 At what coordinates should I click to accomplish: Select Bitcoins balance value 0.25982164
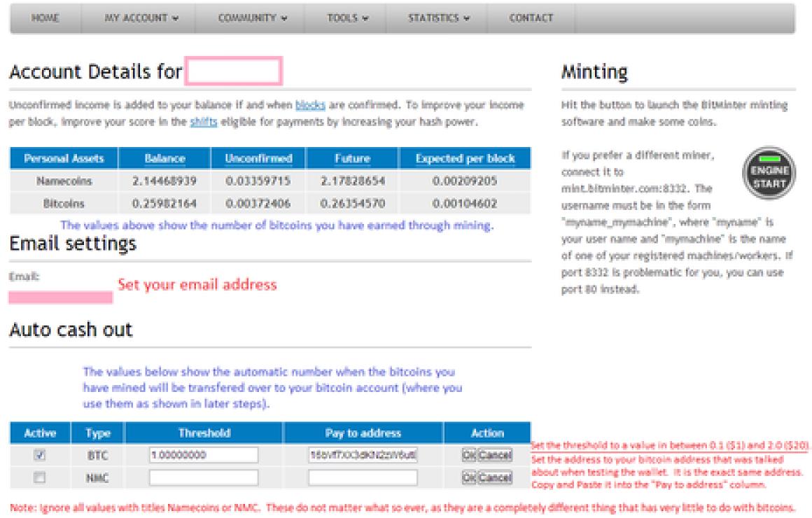pyautogui.click(x=164, y=204)
